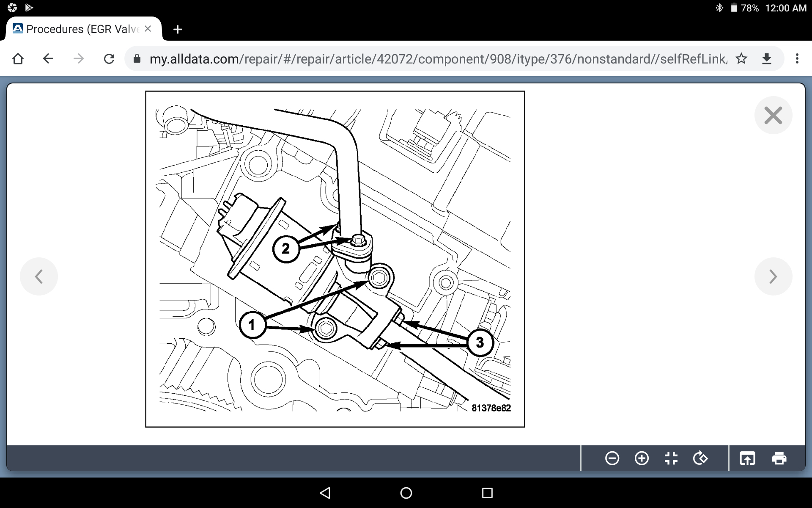
Task: Reload the current page
Action: [x=109, y=58]
